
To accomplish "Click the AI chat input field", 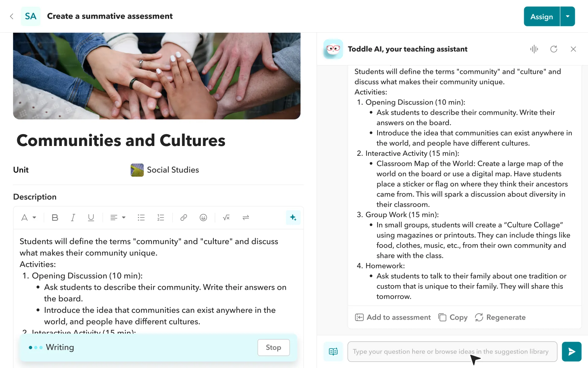I will tap(453, 351).
